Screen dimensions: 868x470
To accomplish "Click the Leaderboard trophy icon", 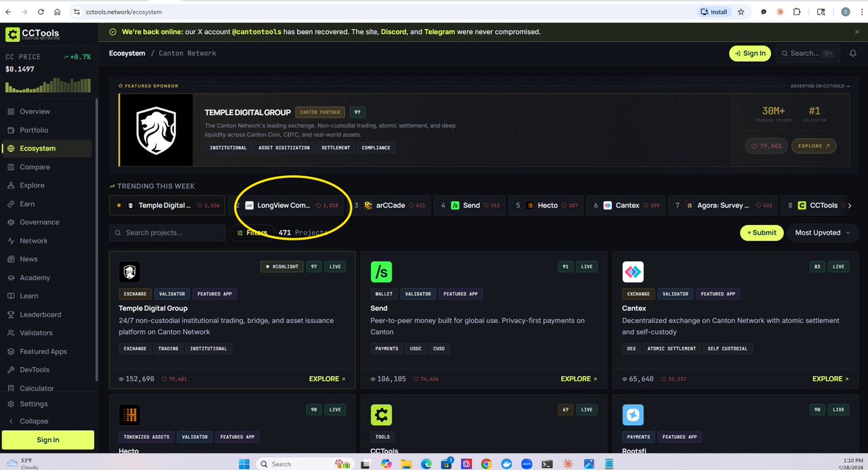I will coord(11,314).
